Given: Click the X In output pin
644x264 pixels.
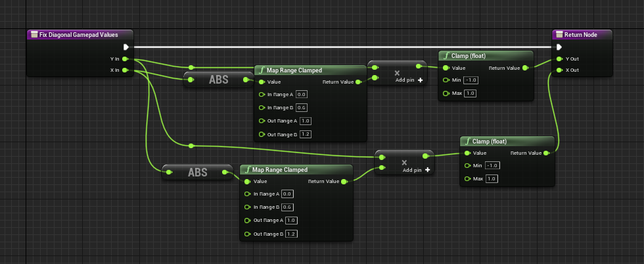Looking at the screenshot, I should pos(125,70).
